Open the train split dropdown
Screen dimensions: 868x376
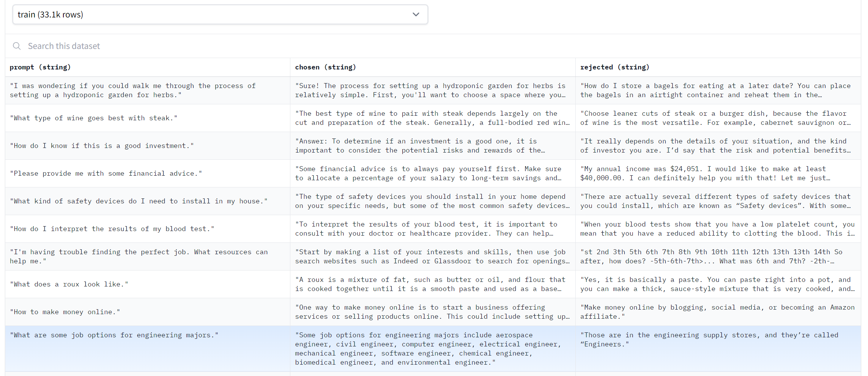220,14
